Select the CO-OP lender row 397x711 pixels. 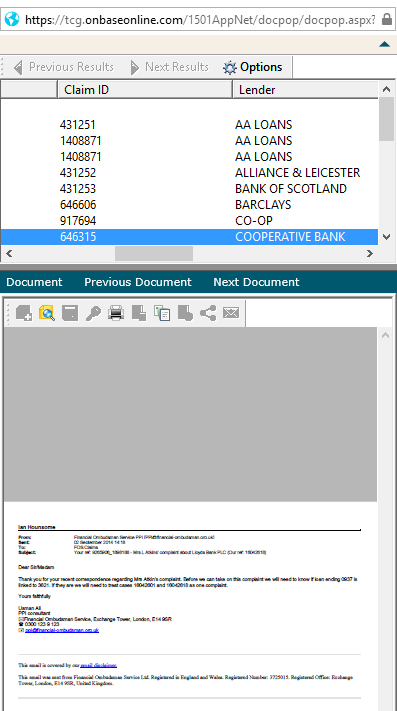189,221
